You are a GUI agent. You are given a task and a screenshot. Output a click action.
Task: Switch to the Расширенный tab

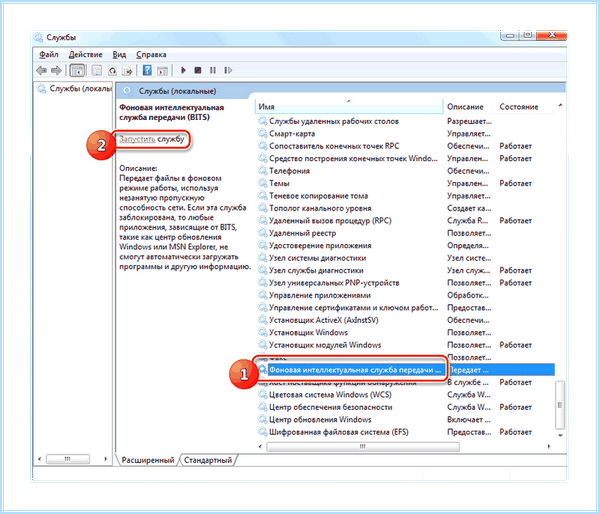147,460
